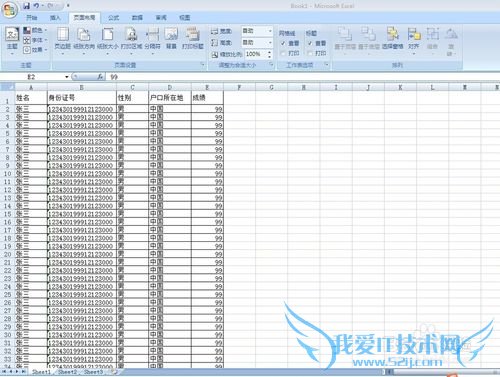Select row 10 header

pyautogui.click(x=7, y=174)
